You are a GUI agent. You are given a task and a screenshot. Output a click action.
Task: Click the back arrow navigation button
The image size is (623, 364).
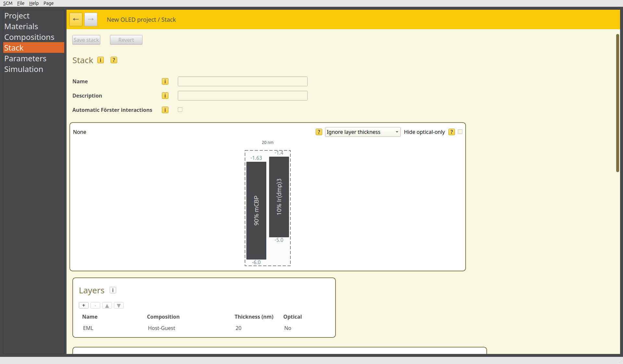pyautogui.click(x=76, y=19)
